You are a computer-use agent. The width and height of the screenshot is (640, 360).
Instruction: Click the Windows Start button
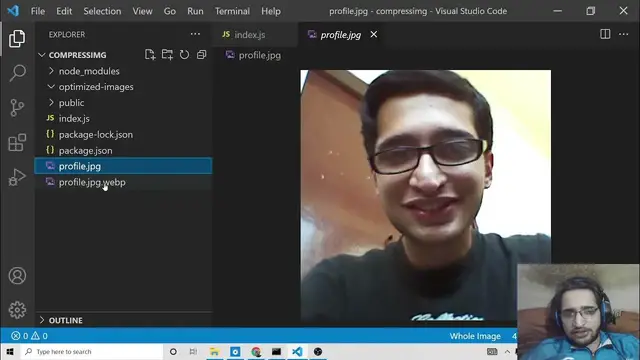click(10, 352)
